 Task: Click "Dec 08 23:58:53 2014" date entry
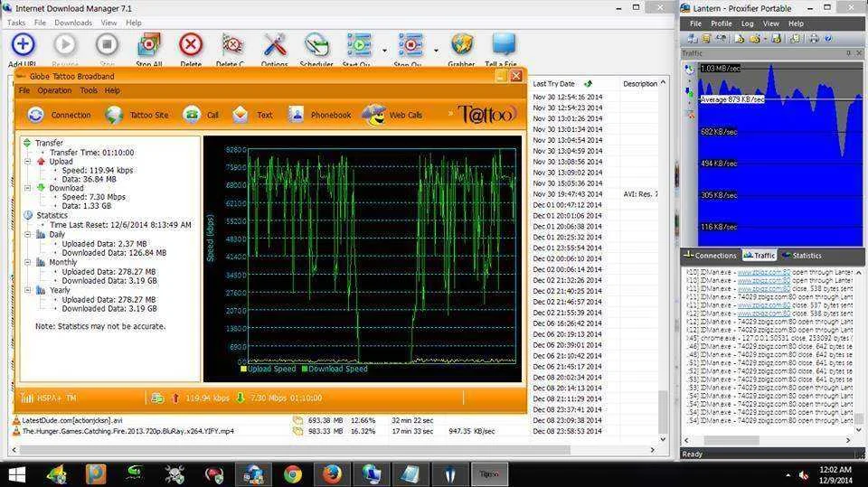(568, 431)
